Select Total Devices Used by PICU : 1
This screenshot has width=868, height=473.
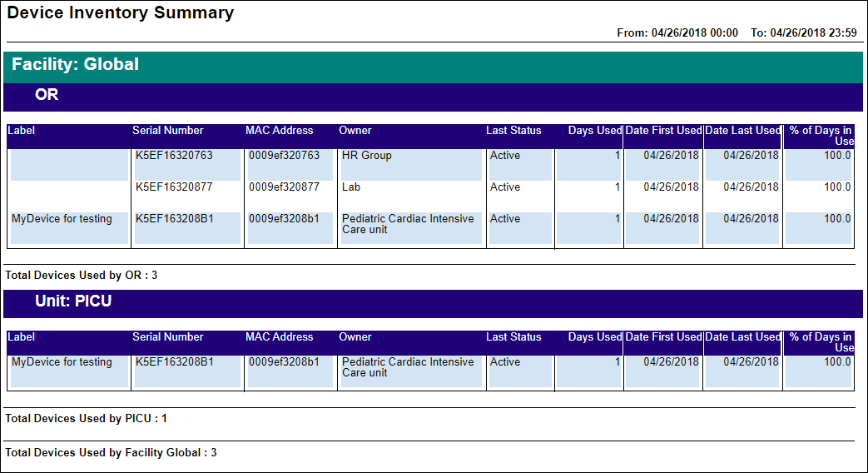(x=86, y=419)
